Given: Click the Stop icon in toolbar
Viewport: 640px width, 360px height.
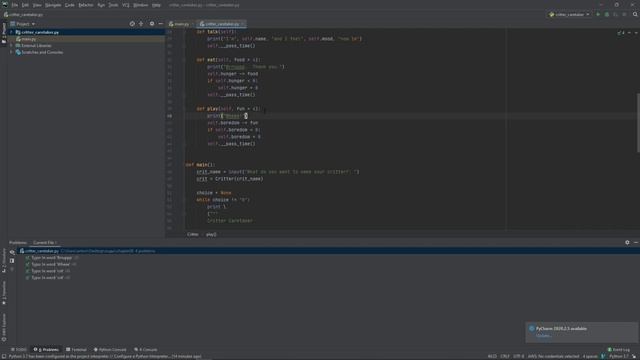Looking at the screenshot, I should pos(624,15).
